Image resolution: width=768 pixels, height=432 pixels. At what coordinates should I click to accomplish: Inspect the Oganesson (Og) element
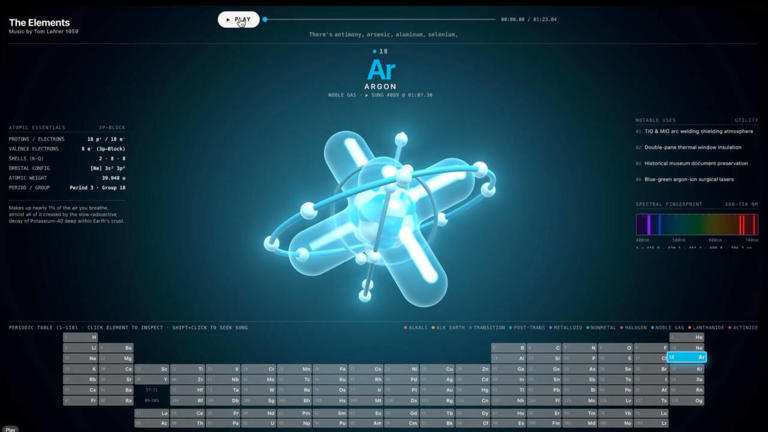pyautogui.click(x=687, y=401)
